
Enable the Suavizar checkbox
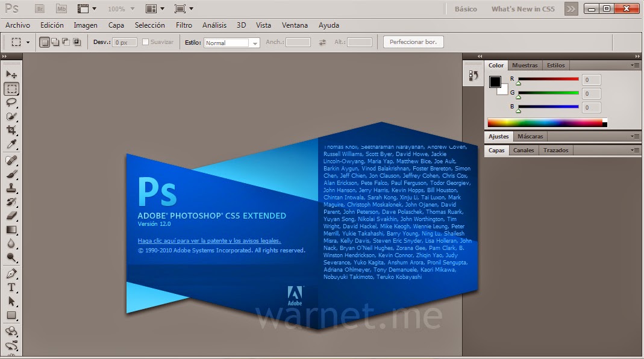[x=145, y=42]
